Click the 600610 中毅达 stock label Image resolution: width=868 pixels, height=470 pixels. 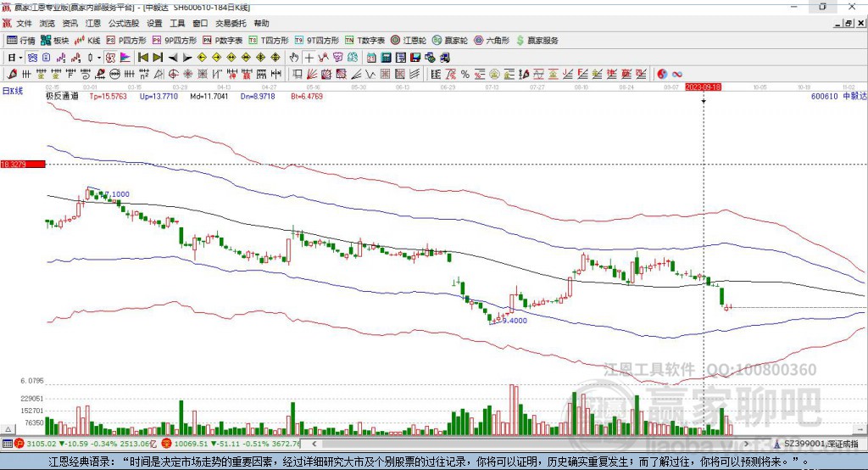point(838,96)
